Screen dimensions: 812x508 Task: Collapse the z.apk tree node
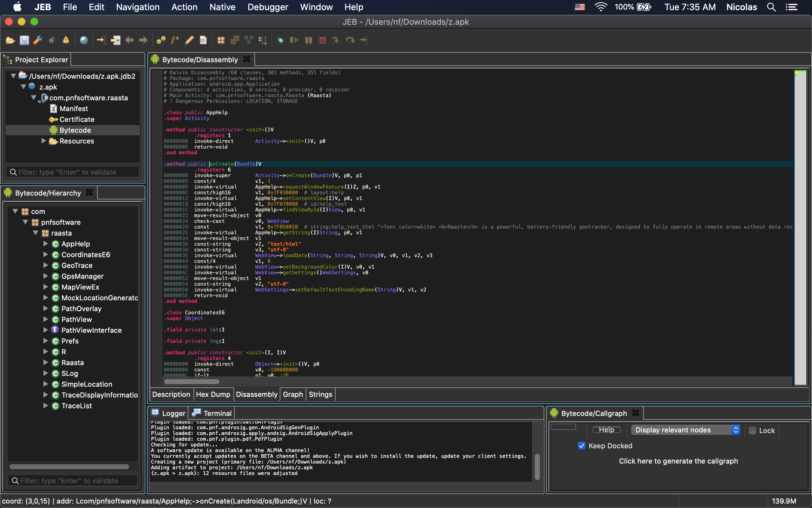[x=23, y=87]
